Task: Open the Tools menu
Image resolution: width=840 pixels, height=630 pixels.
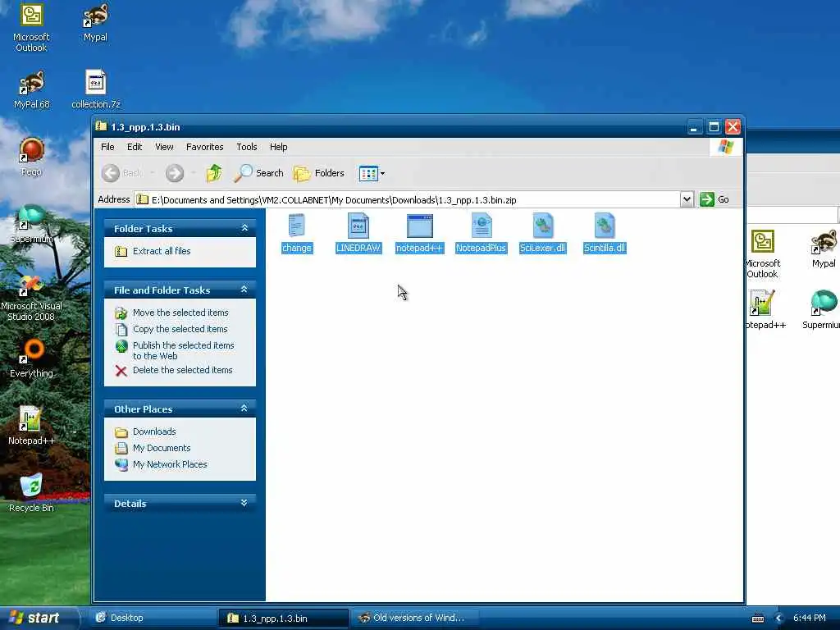Action: [x=247, y=147]
